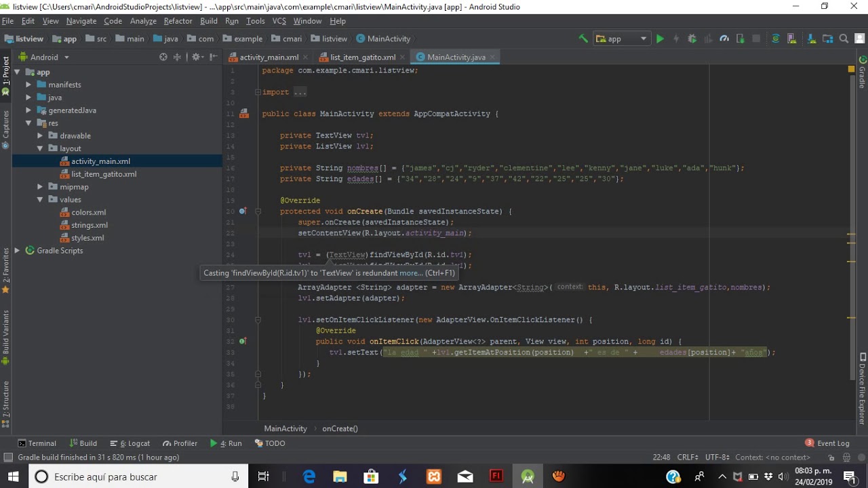The width and height of the screenshot is (868, 488).
Task: Click the breakpoint gutter icon on line 11
Action: (x=243, y=114)
